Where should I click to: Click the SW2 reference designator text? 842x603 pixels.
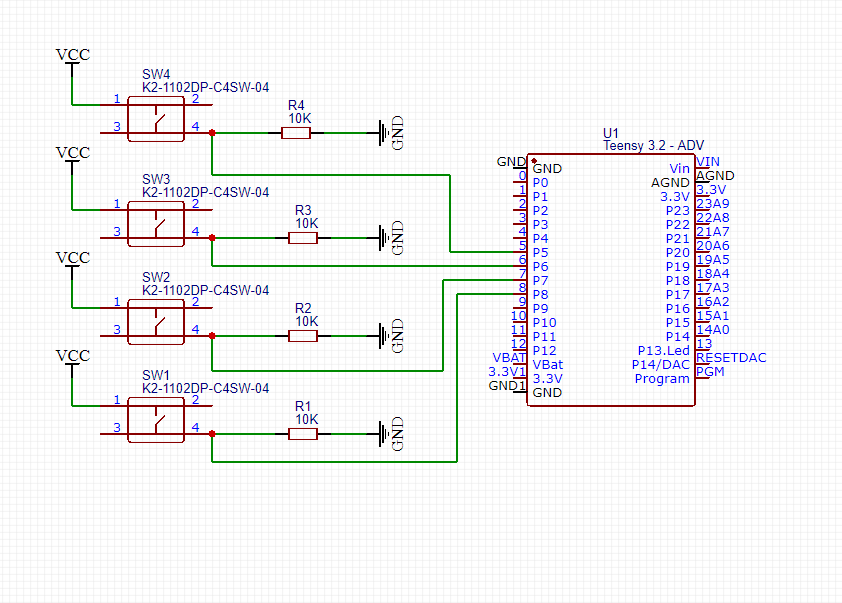click(x=155, y=278)
